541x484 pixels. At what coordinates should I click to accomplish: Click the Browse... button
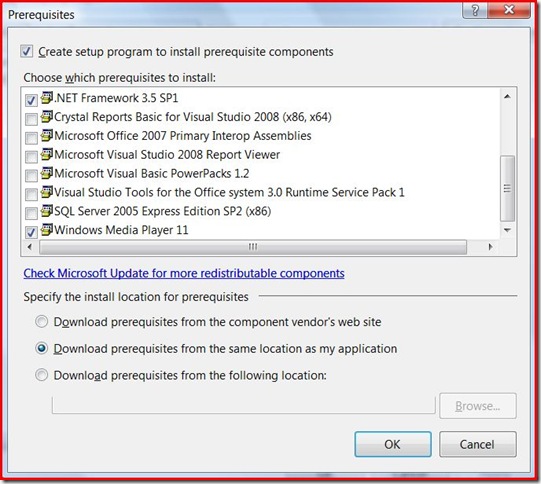(478, 406)
